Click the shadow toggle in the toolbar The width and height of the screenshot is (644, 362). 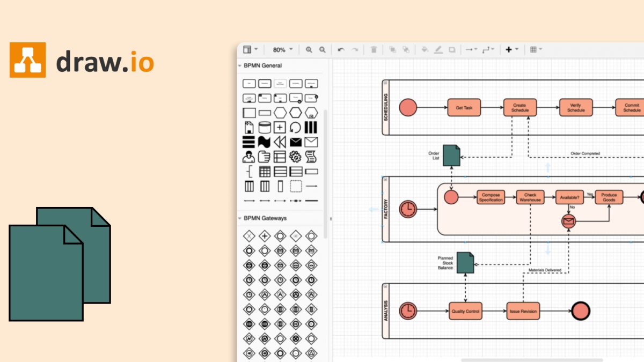pyautogui.click(x=452, y=49)
